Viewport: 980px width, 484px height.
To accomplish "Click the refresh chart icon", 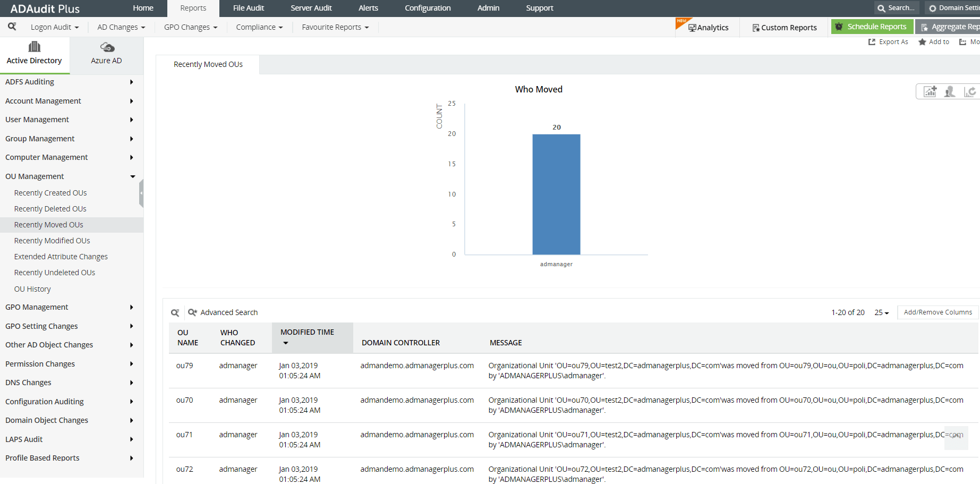I will (970, 92).
